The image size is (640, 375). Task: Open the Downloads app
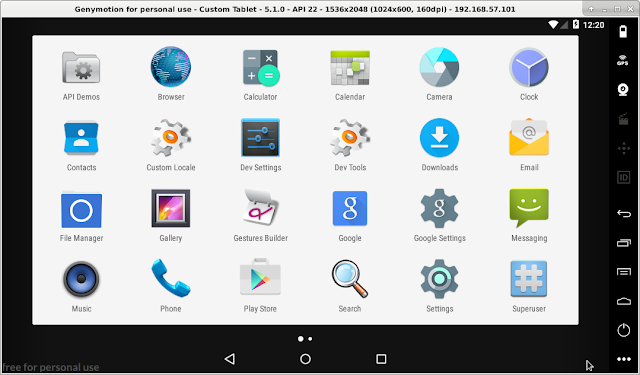pyautogui.click(x=439, y=138)
